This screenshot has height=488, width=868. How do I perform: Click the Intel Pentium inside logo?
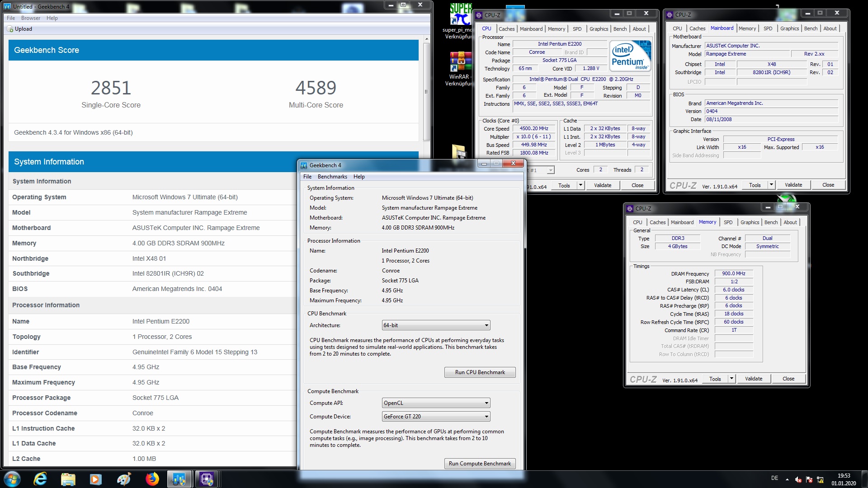(630, 56)
